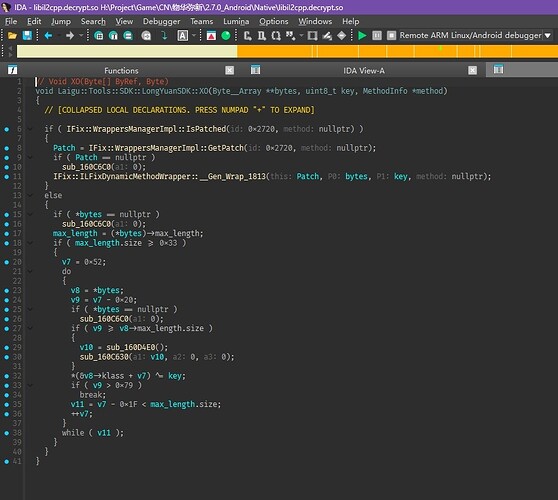The image size is (558, 500).
Task: Start the debugger with green play button
Action: click(362, 36)
